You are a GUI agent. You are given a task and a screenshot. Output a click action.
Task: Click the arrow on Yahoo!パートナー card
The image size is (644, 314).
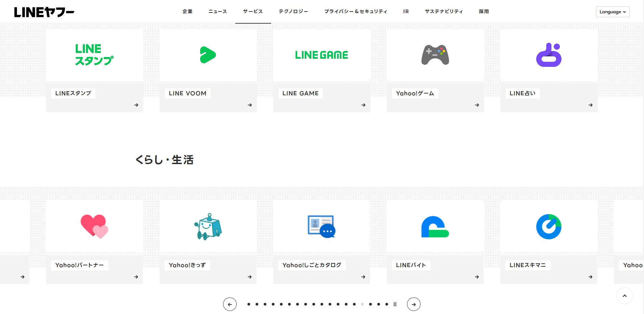pyautogui.click(x=136, y=277)
